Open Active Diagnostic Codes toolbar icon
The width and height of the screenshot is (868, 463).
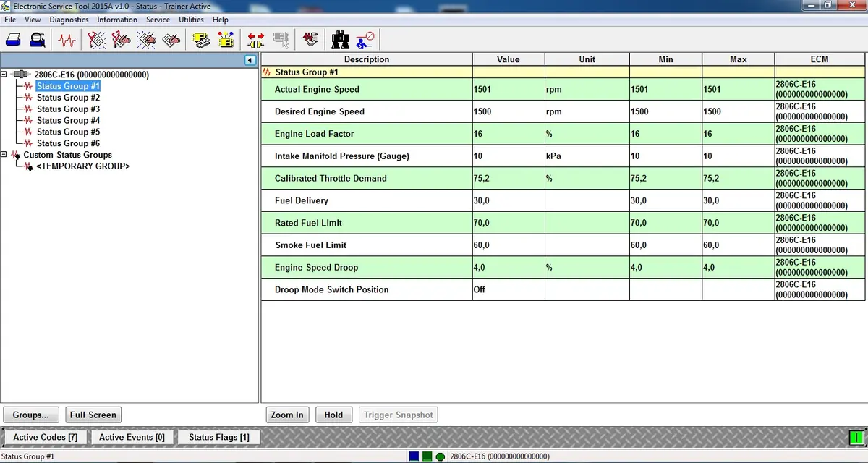(x=96, y=39)
